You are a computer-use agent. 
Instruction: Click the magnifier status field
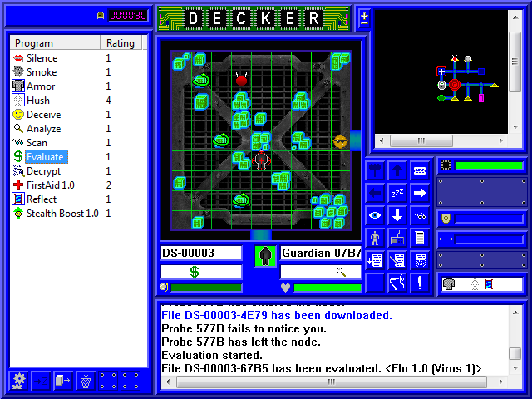321,272
